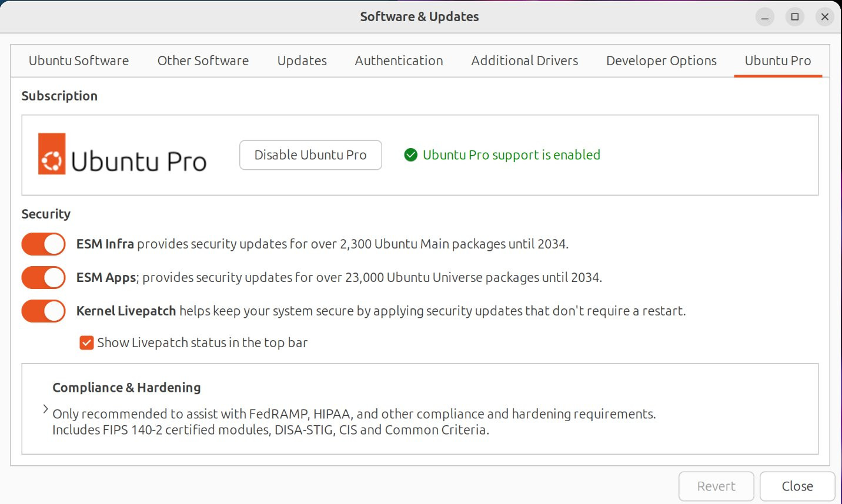The image size is (842, 504).
Task: Select the Authentication tab
Action: (x=399, y=61)
